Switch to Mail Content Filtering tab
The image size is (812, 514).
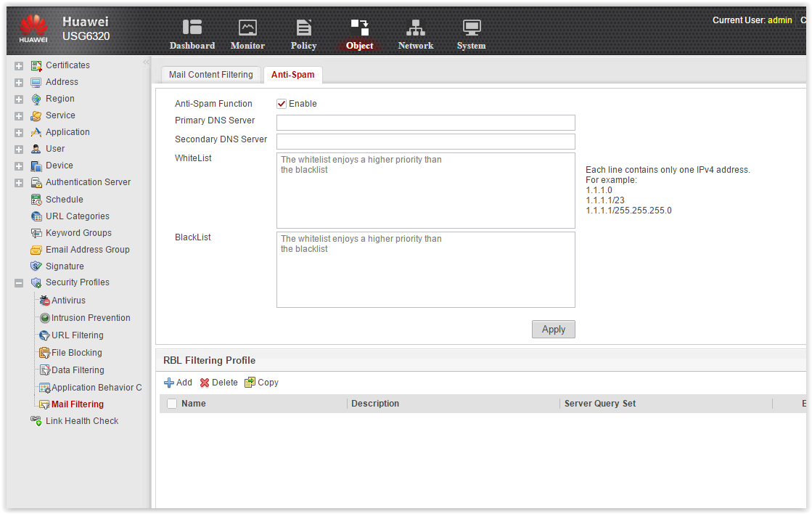pos(210,75)
